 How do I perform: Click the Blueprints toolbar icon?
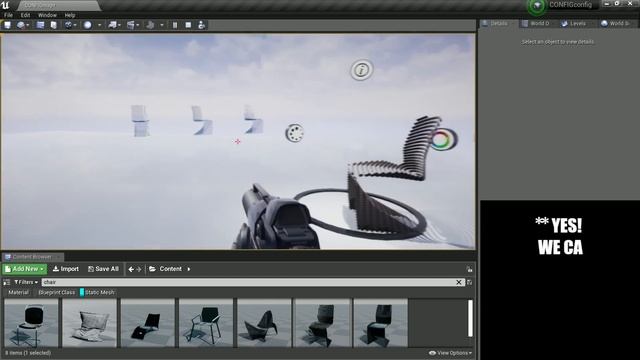click(112, 25)
